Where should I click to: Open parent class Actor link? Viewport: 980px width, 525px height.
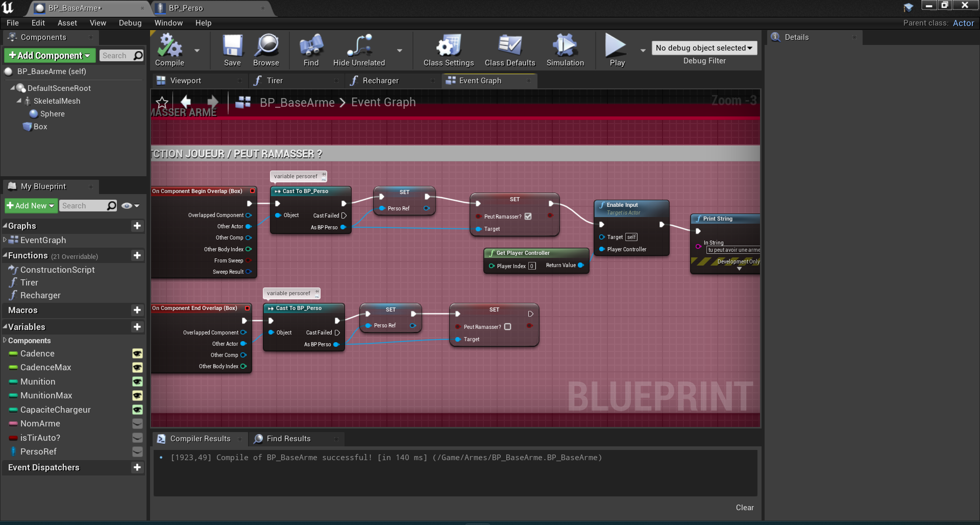[963, 23]
